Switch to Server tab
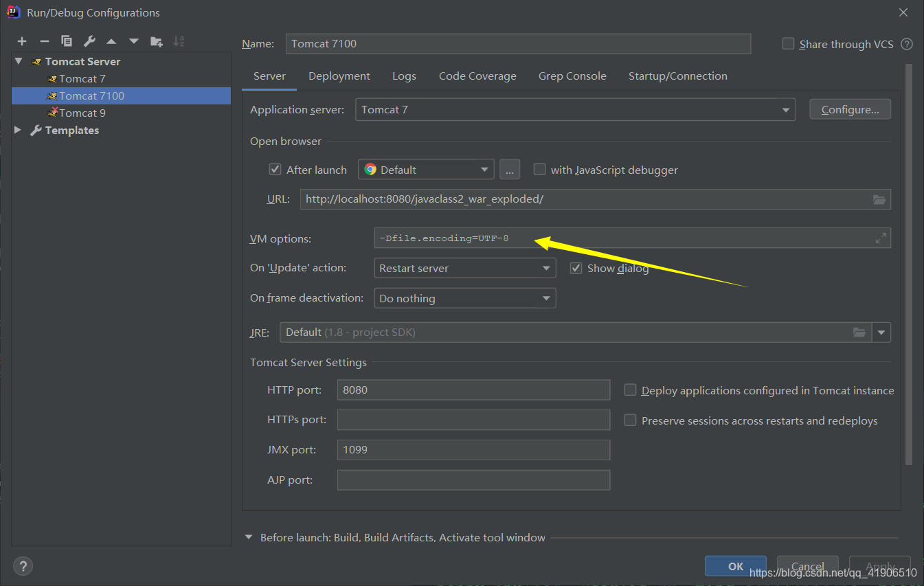 pos(269,76)
